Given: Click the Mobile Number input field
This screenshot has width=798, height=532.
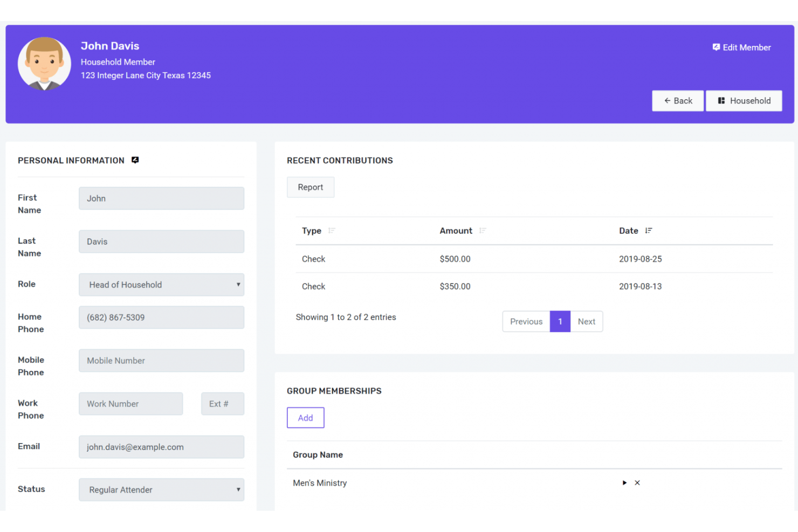Looking at the screenshot, I should point(161,361).
